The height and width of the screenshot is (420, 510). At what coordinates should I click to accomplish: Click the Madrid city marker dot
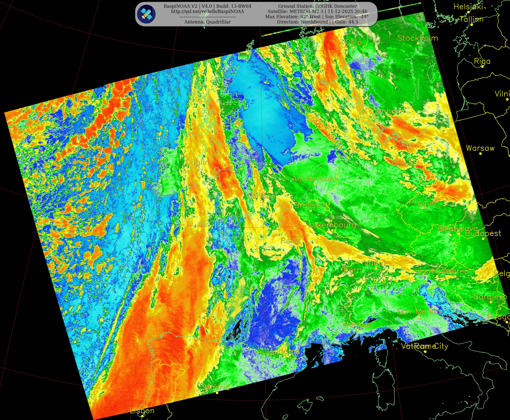pos(217,393)
